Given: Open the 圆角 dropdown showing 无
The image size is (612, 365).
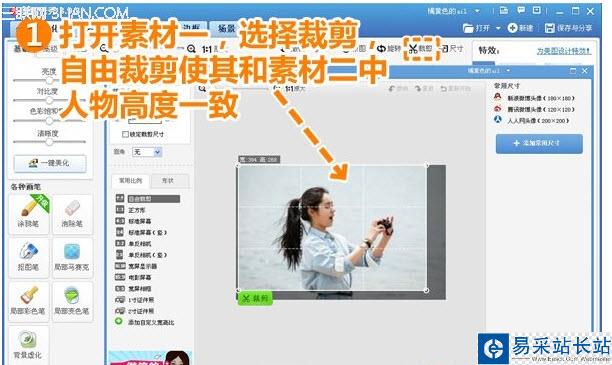Looking at the screenshot, I should 147,152.
